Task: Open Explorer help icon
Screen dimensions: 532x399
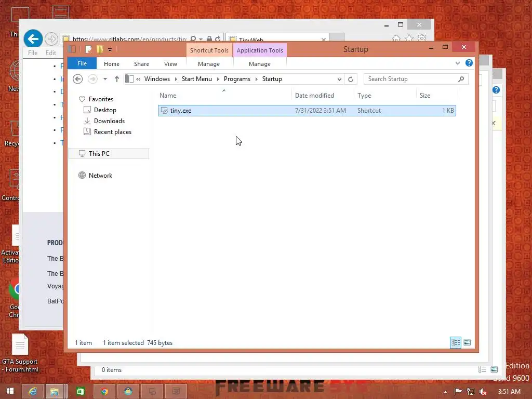Action: (469, 63)
